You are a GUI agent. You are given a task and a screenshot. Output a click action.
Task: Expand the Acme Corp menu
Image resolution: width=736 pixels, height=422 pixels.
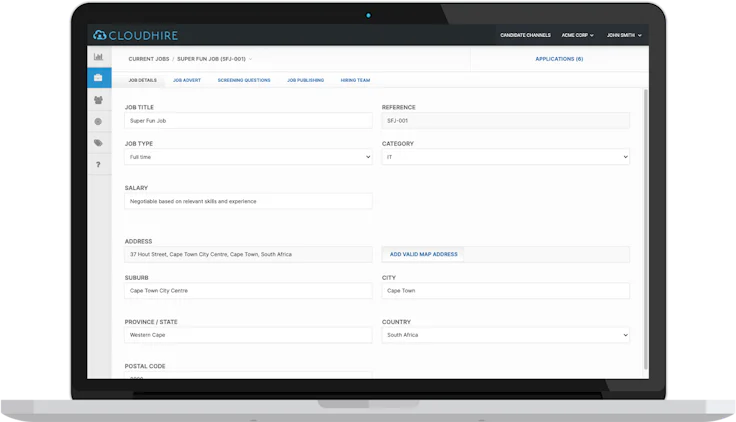coord(578,35)
